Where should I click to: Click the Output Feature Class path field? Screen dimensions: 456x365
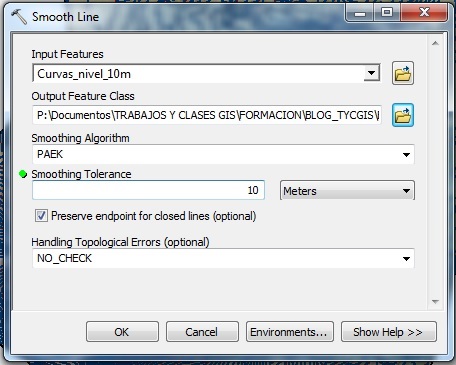tap(207, 115)
